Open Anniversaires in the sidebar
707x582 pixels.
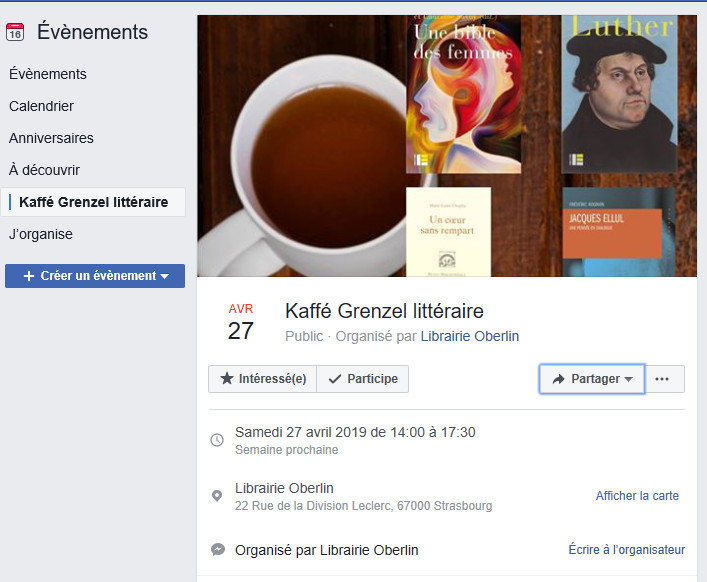[51, 138]
